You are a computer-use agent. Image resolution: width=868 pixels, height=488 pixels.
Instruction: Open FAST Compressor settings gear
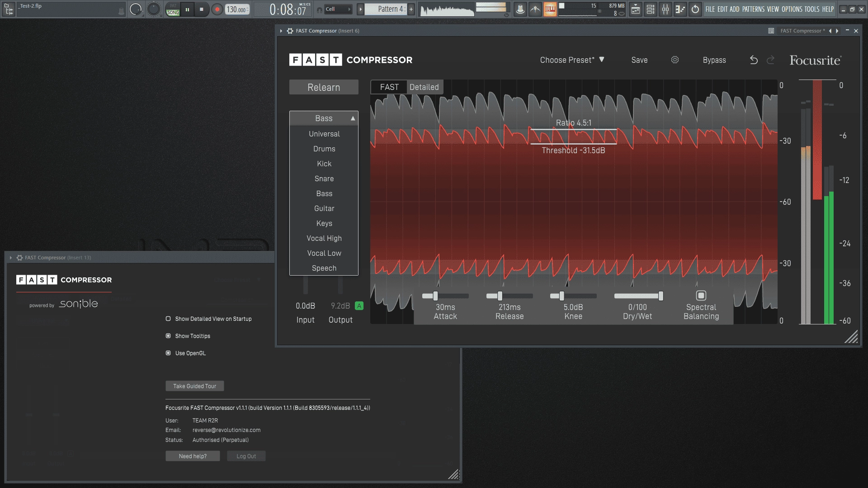[x=675, y=60]
